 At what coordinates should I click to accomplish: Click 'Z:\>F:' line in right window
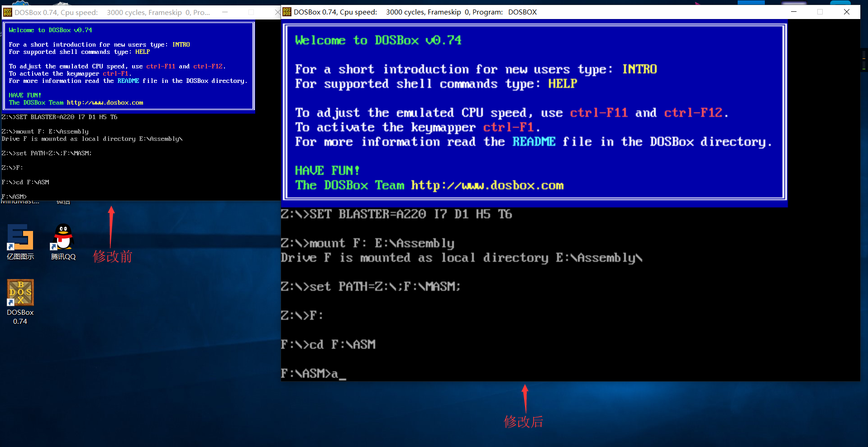point(302,316)
